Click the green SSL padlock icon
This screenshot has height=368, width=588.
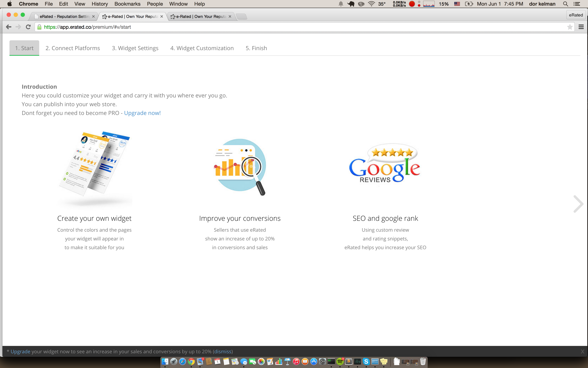[x=39, y=27]
